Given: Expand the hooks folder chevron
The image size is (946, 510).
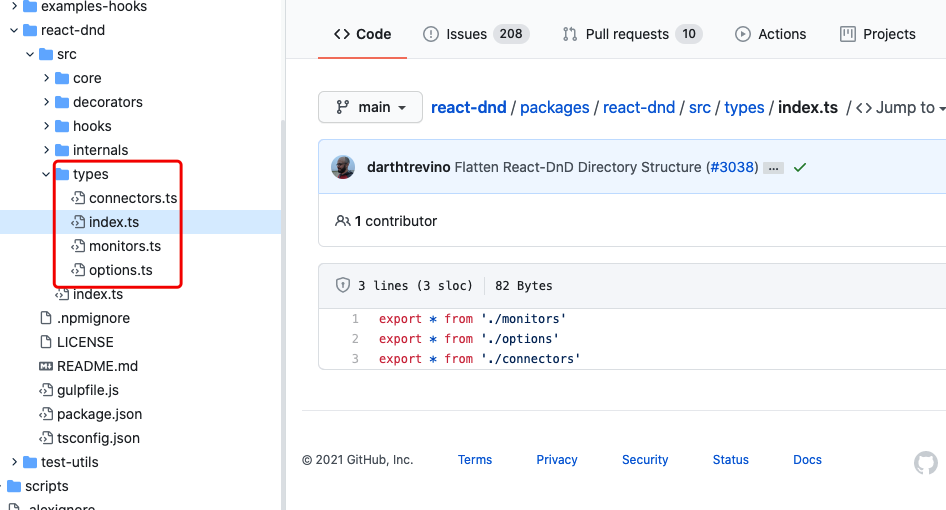Looking at the screenshot, I should coord(46,126).
